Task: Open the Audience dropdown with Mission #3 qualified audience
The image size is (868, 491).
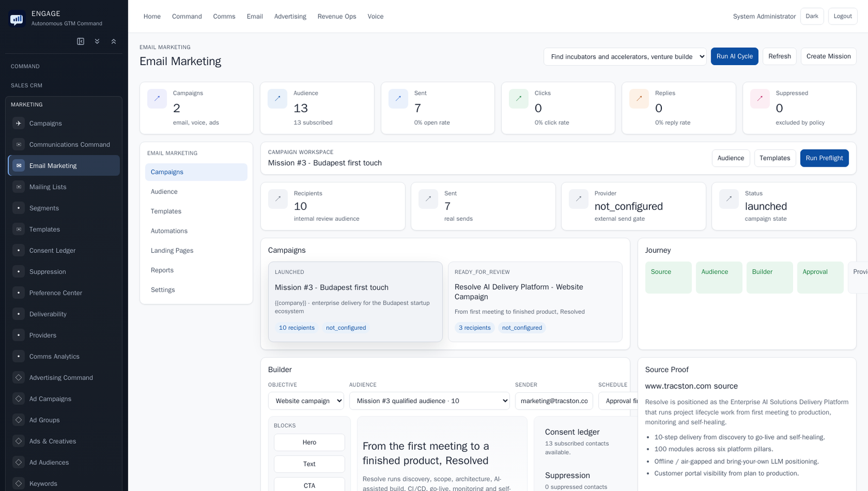Action: (x=430, y=401)
